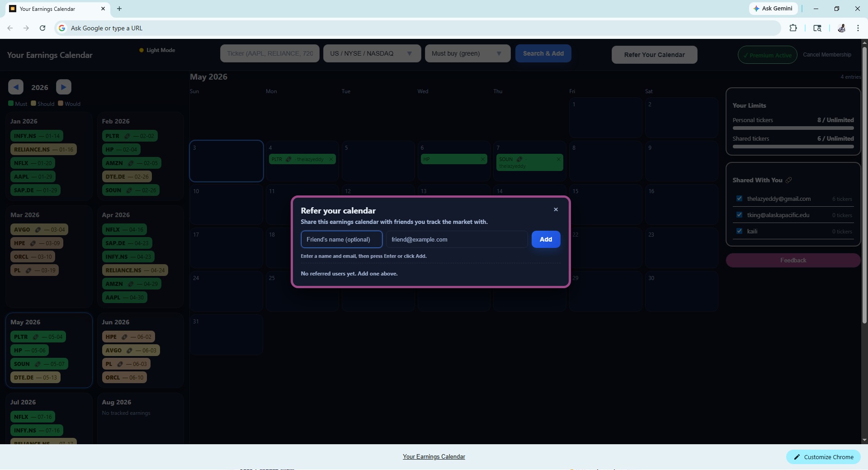The height and width of the screenshot is (470, 868).
Task: Select HPE 06-02 chip in Jun 2026
Action: 128,337
